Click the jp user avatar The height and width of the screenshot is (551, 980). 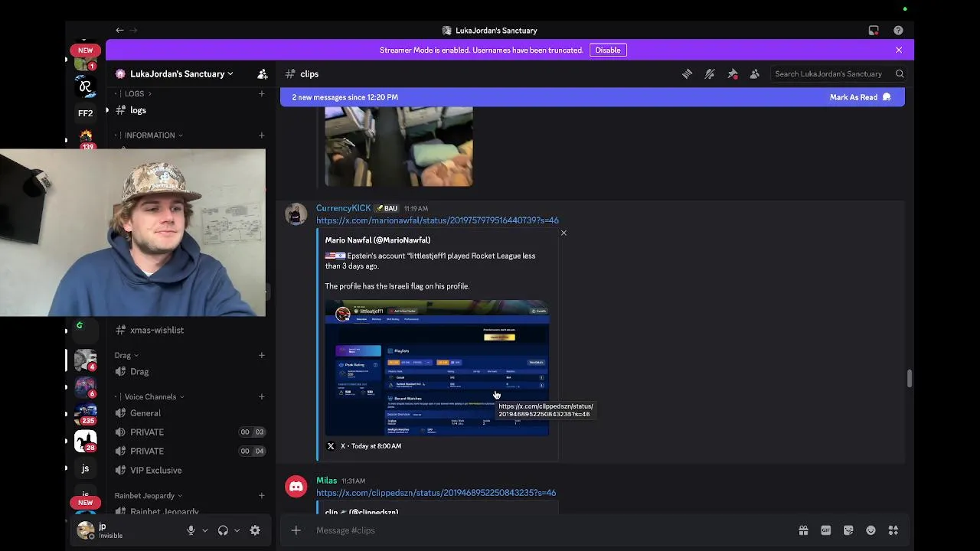coord(86,530)
